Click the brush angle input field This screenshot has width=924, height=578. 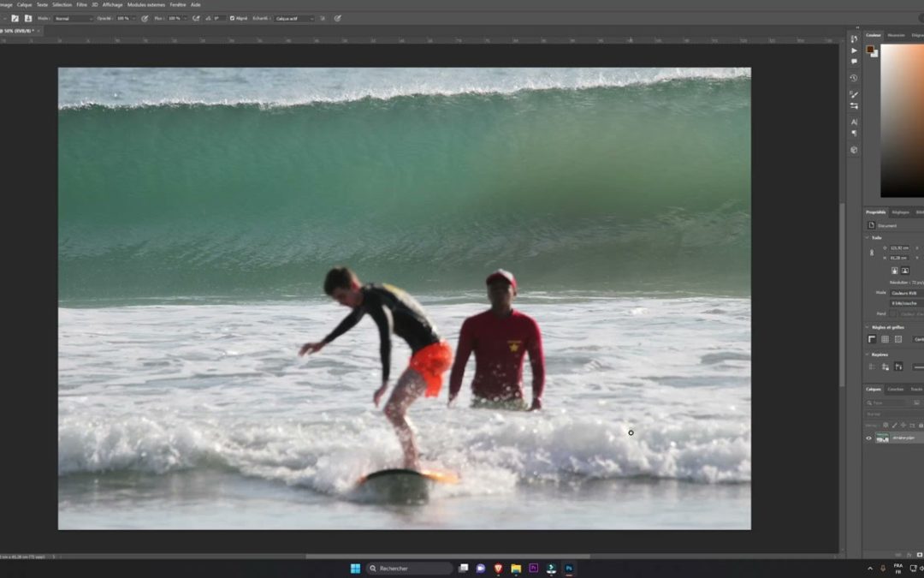click(218, 18)
